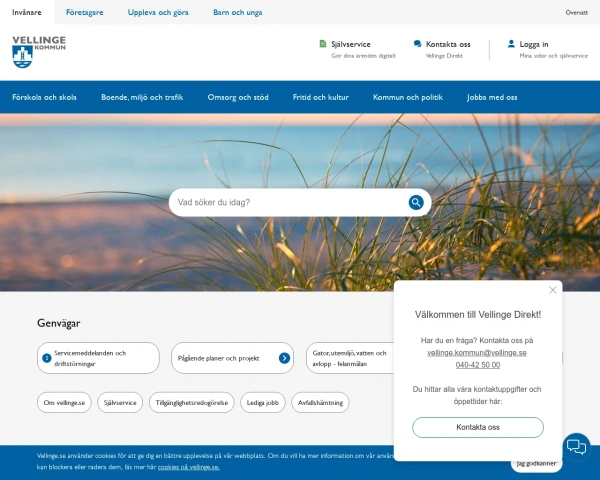The height and width of the screenshot is (480, 600).
Task: Open Pågående planer och projekt shortcut
Action: (233, 358)
